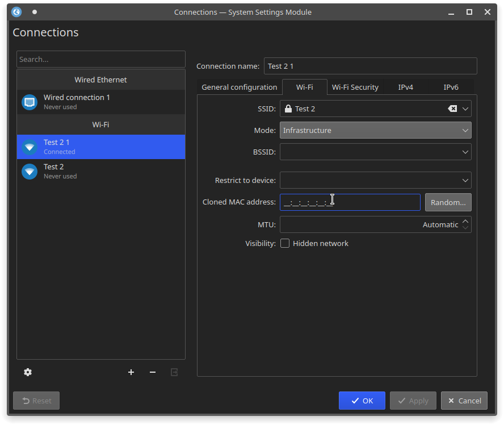504x425 pixels.
Task: Toggle the pin dot in the title bar
Action: pos(35,12)
